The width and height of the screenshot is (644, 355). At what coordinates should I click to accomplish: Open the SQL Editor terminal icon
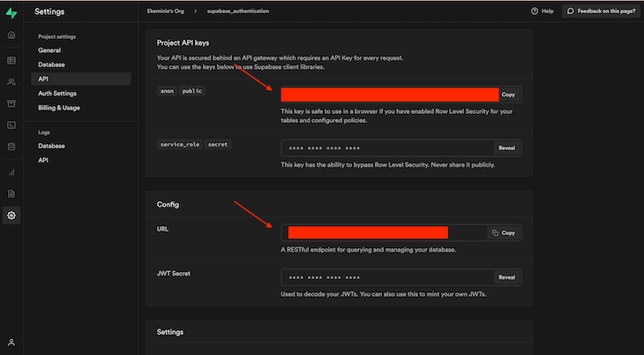click(x=11, y=125)
